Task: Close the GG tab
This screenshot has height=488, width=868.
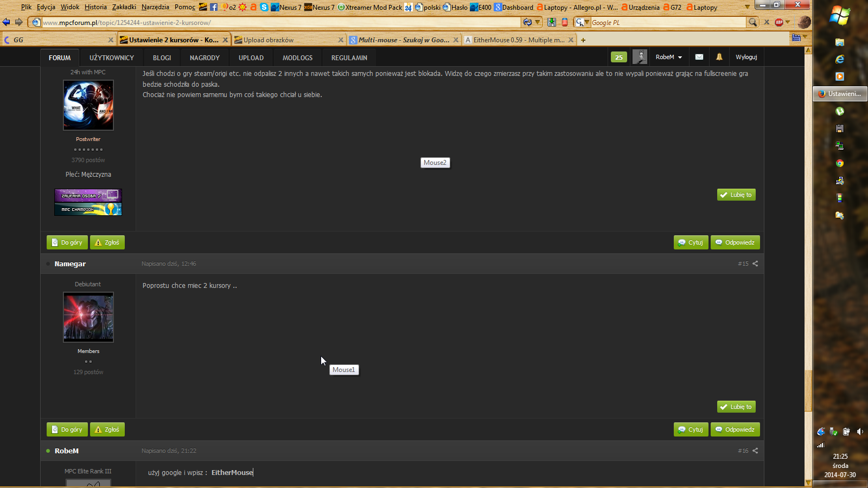Action: pos(111,40)
